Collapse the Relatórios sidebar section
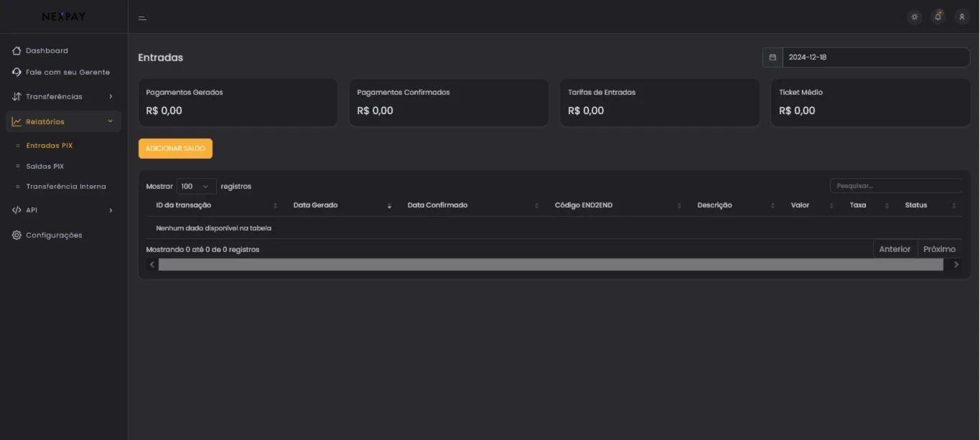 pyautogui.click(x=62, y=122)
